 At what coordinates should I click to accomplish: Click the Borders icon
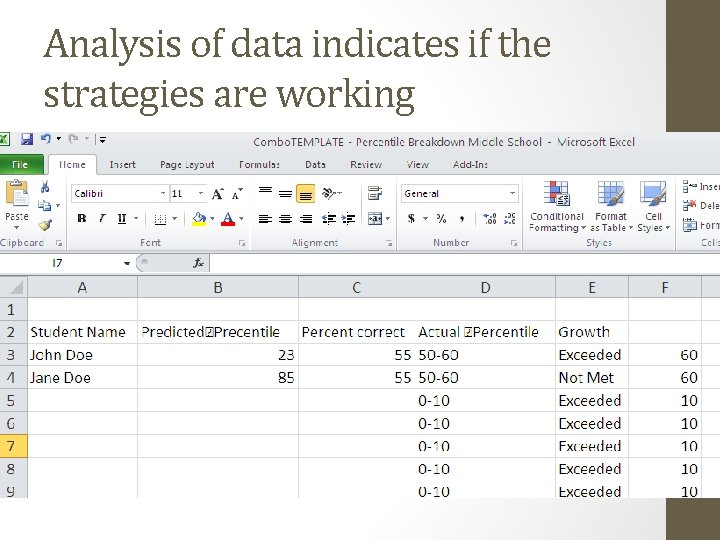160,219
